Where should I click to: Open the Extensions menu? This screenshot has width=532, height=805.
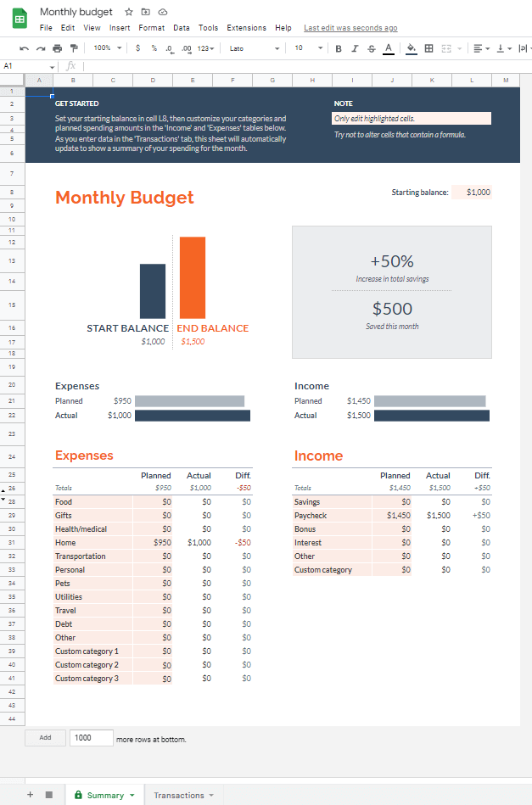coord(247,28)
